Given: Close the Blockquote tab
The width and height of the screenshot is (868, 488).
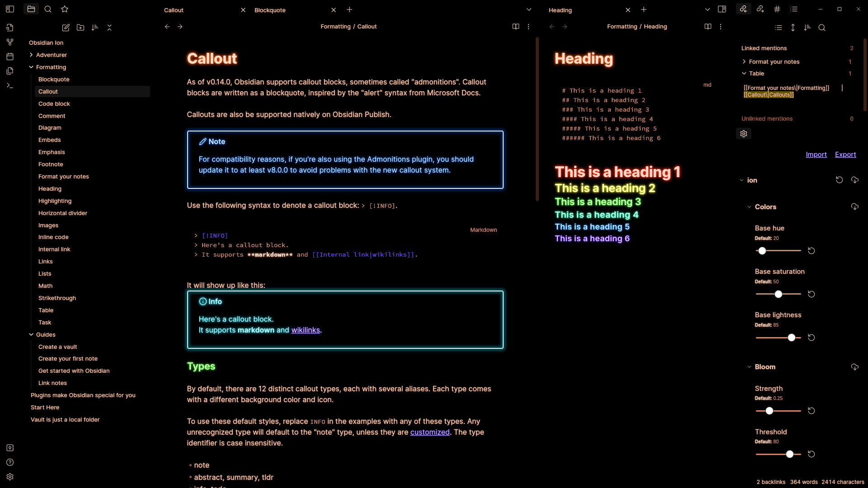Looking at the screenshot, I should [x=334, y=10].
